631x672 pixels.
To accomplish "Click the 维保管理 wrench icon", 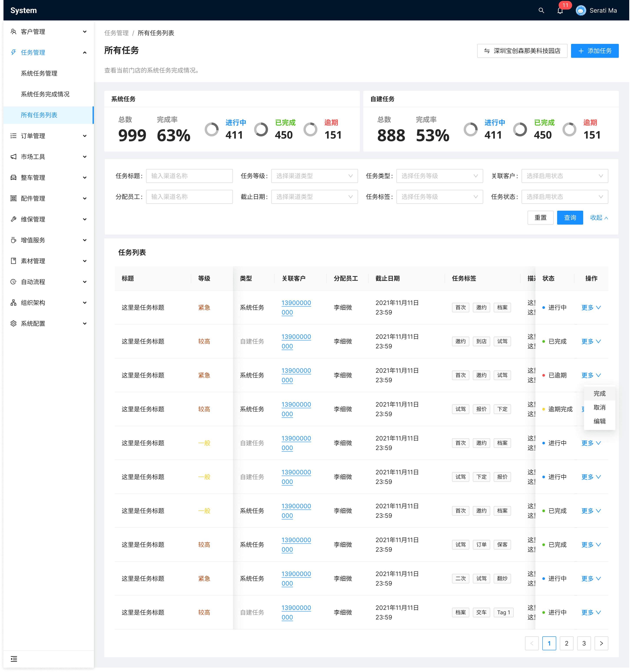I will pos(13,219).
